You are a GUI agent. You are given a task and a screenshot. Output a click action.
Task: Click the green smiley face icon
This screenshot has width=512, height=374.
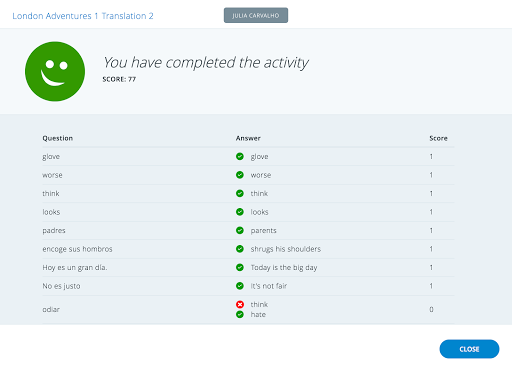pos(55,71)
